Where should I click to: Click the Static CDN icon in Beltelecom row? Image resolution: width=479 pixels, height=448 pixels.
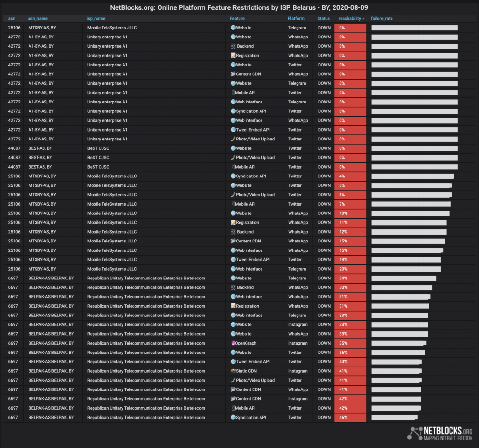click(x=233, y=371)
